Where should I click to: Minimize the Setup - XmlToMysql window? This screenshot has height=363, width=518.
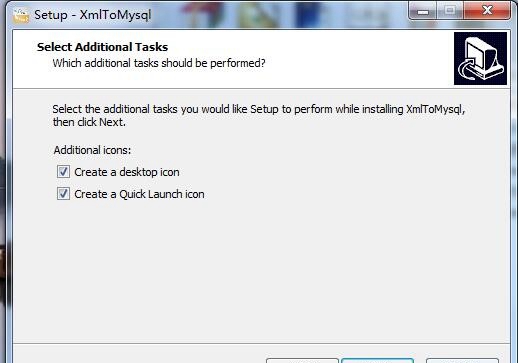[423, 12]
